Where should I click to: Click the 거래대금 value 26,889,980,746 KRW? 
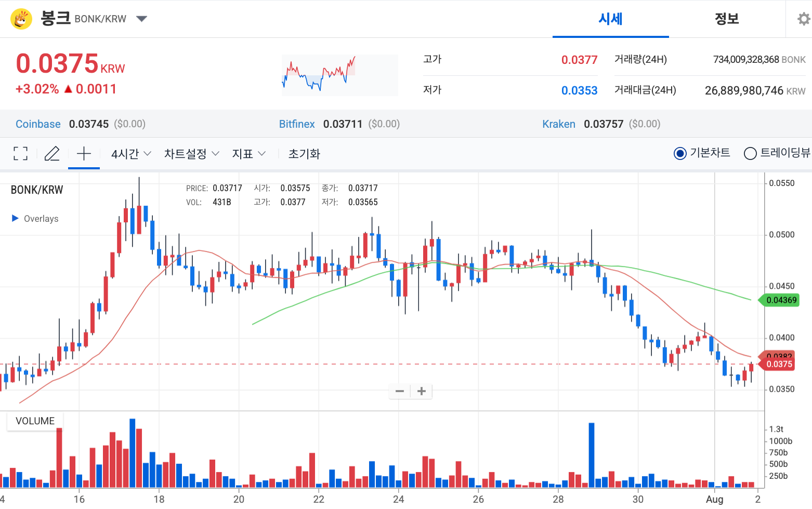(x=755, y=91)
